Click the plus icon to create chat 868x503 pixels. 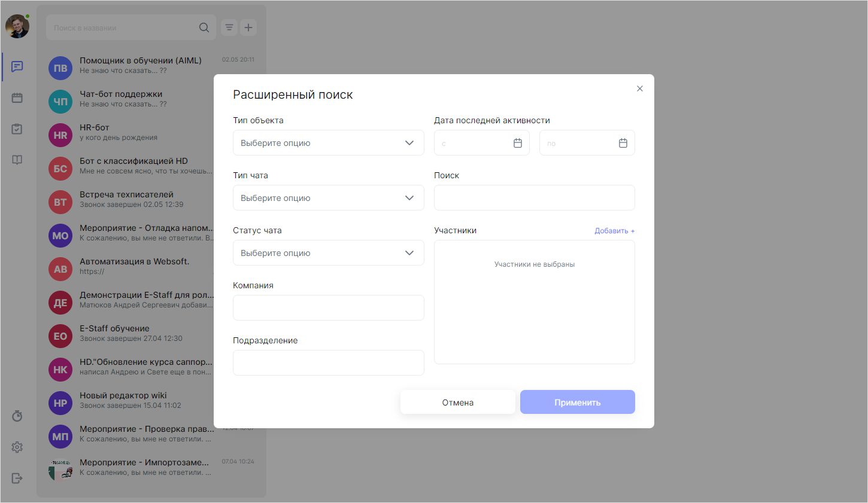248,28
